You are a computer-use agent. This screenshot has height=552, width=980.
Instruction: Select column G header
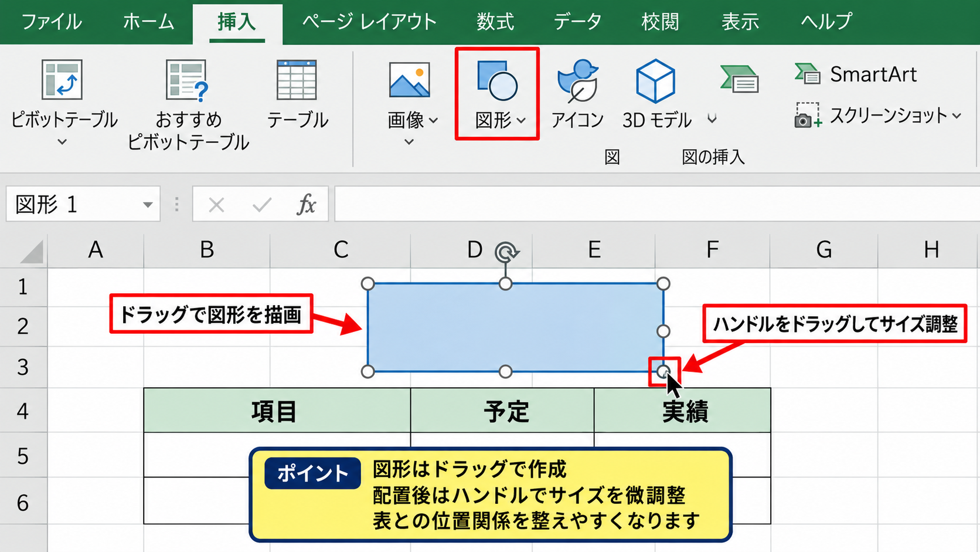pyautogui.click(x=824, y=250)
